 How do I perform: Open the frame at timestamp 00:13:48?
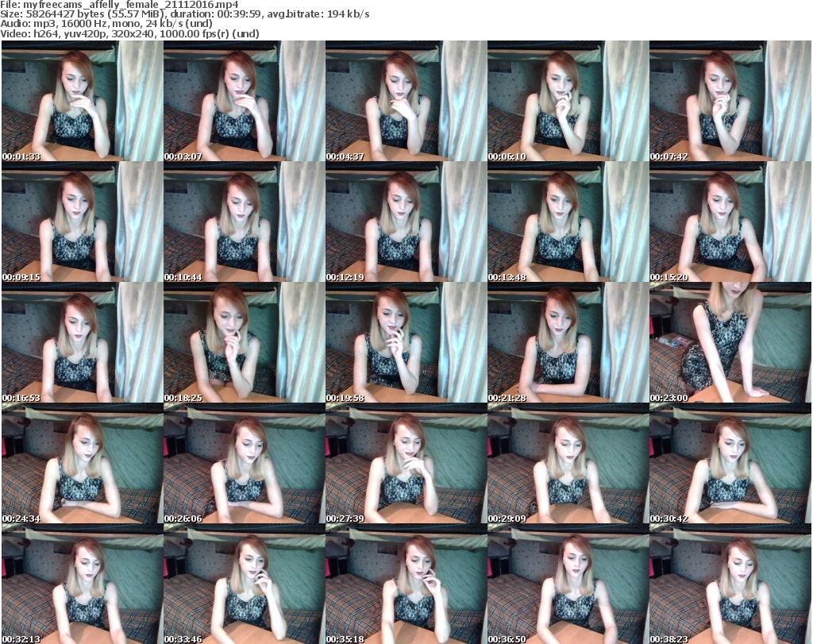[x=568, y=222]
